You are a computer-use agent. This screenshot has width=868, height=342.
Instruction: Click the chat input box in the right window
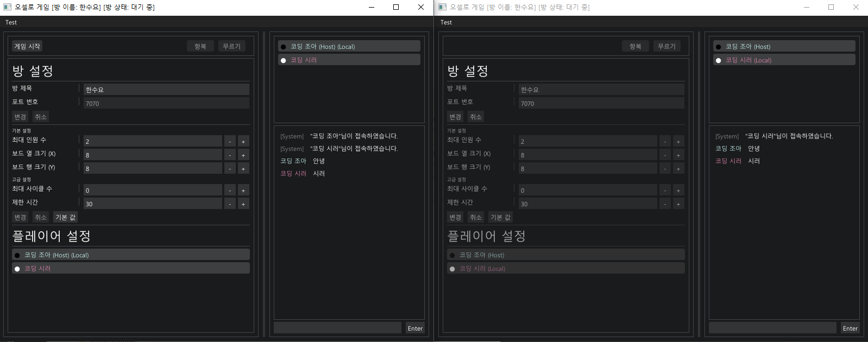pos(772,327)
